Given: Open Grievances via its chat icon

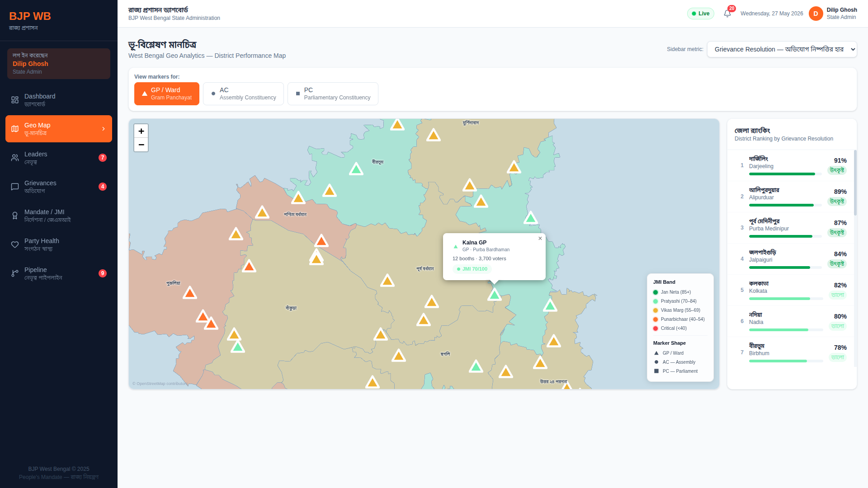Looking at the screenshot, I should click(x=15, y=187).
